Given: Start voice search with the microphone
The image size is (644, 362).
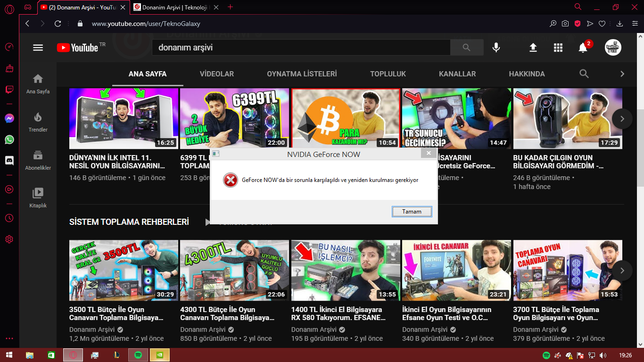Looking at the screenshot, I should 496,48.
